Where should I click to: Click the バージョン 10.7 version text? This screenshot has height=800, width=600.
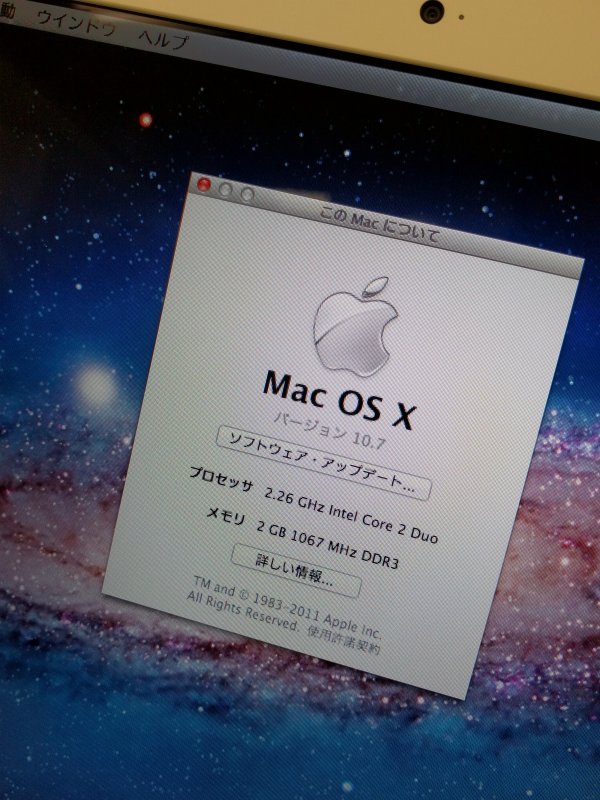point(330,432)
